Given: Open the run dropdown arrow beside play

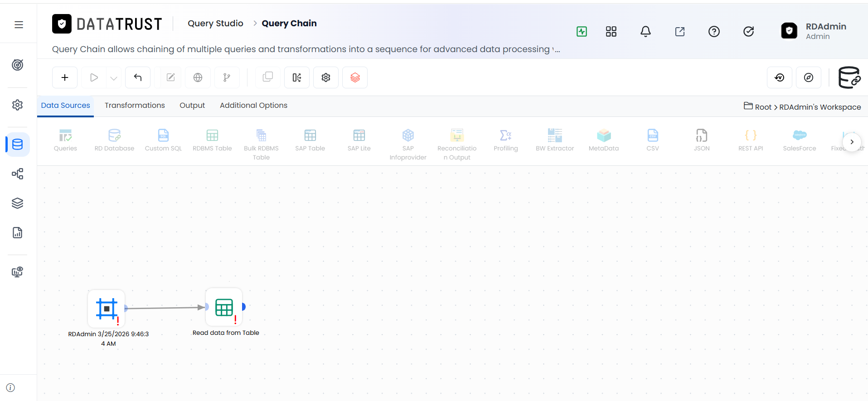Looking at the screenshot, I should pyautogui.click(x=114, y=78).
